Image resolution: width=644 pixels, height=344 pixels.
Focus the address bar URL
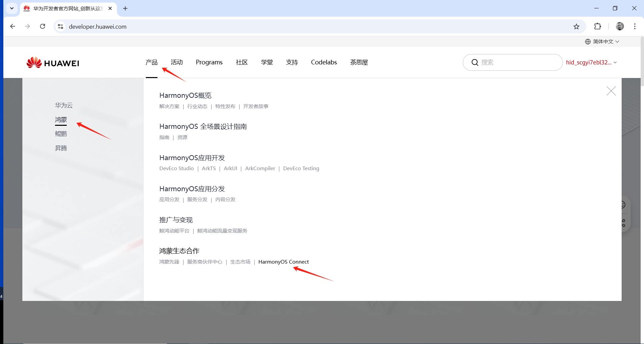[x=98, y=27]
